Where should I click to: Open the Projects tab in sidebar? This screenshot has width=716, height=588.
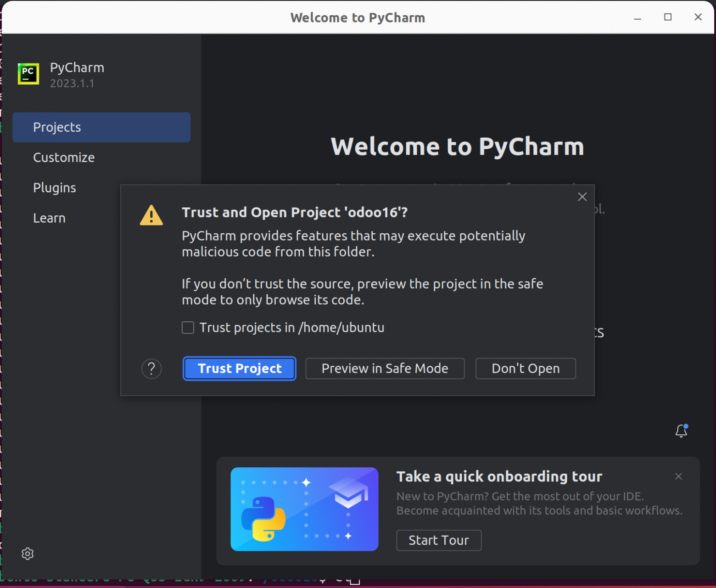101,127
